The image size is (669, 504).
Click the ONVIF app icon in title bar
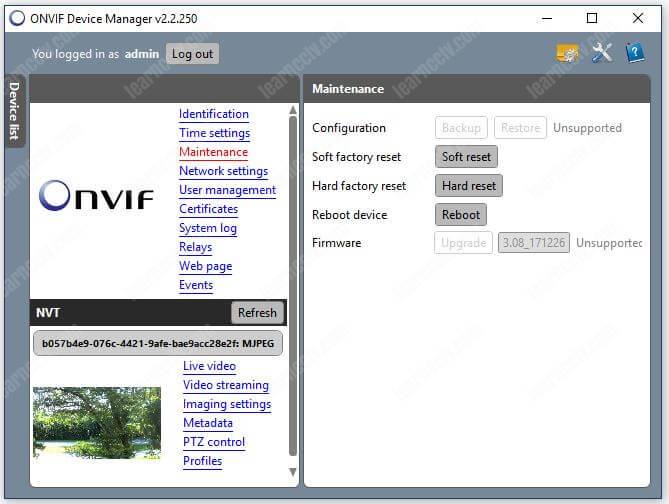click(x=17, y=18)
